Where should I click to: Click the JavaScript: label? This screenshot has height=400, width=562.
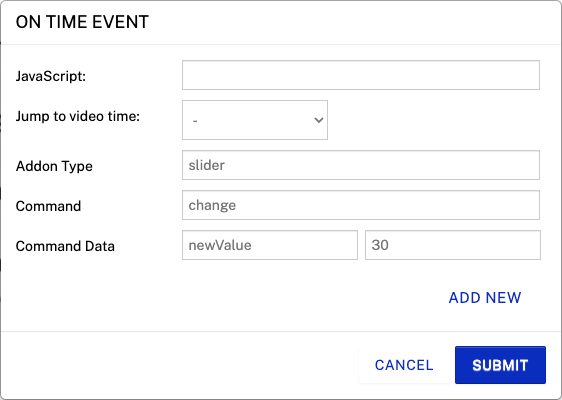(x=51, y=76)
